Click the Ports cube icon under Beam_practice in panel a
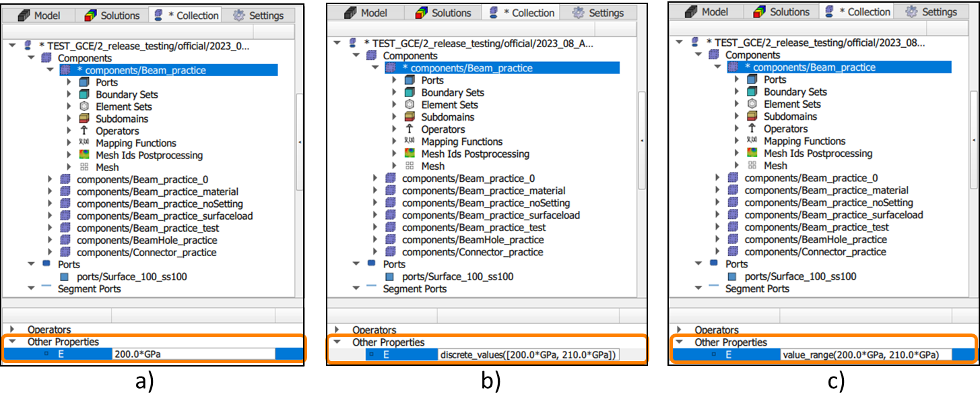Image resolution: width=980 pixels, height=411 pixels. [84, 82]
